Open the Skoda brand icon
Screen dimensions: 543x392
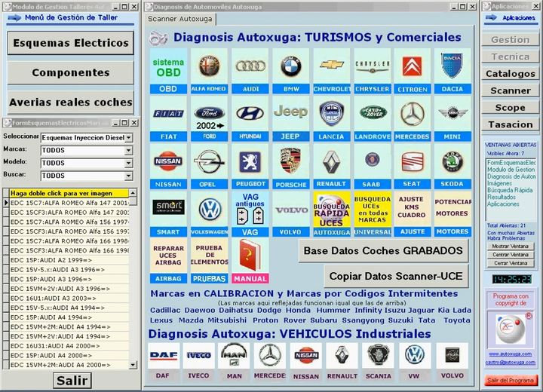(452, 162)
